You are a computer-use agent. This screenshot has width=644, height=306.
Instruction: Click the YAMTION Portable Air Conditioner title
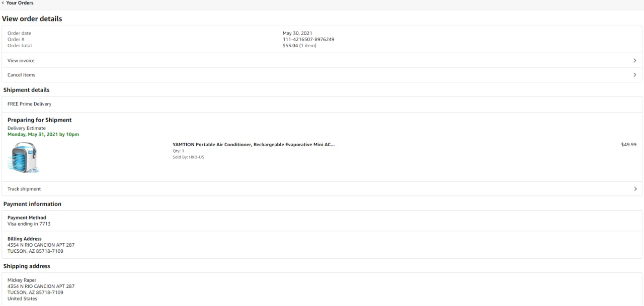(253, 145)
